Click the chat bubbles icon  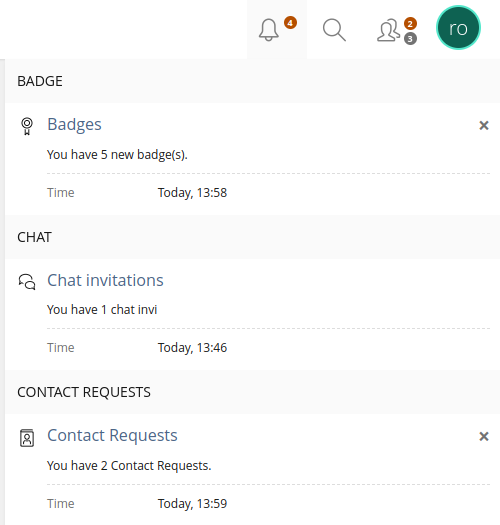pos(27,282)
